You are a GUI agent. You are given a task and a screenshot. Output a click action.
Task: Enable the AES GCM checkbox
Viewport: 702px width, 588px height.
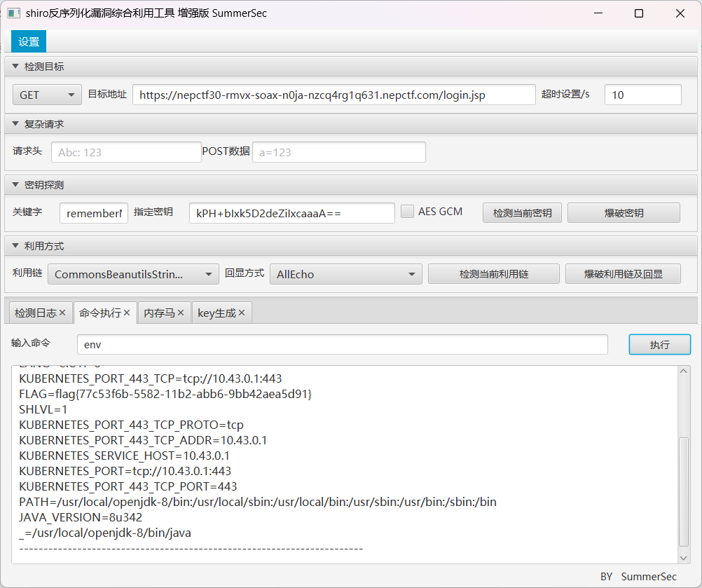click(x=407, y=212)
